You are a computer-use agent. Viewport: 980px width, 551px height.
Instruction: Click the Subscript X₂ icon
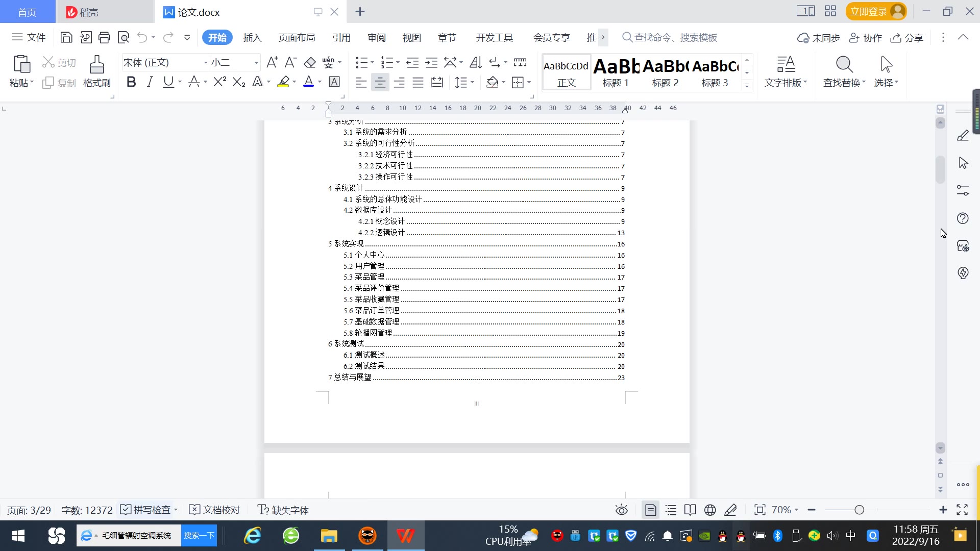[239, 82]
